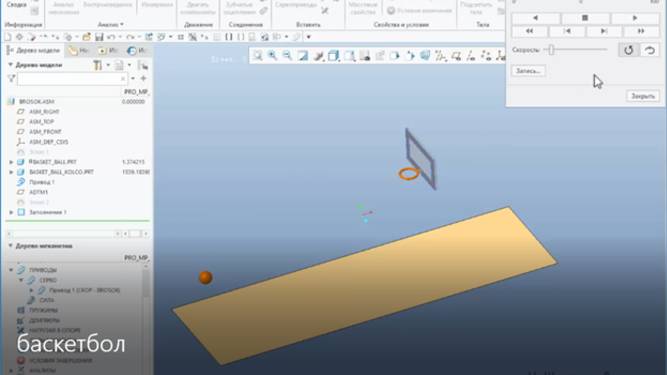Image resolution: width=667 pixels, height=375 pixels.
Task: Rewind animation to the beginning
Action: (x=529, y=31)
